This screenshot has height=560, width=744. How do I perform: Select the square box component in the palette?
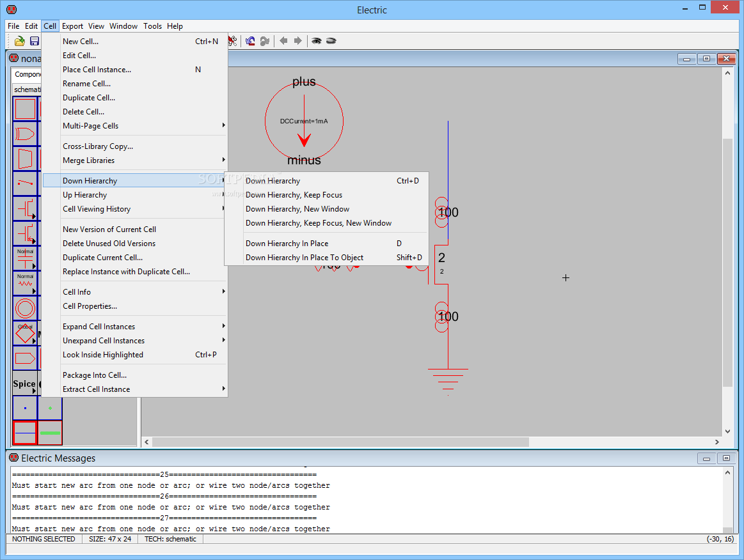pyautogui.click(x=25, y=109)
